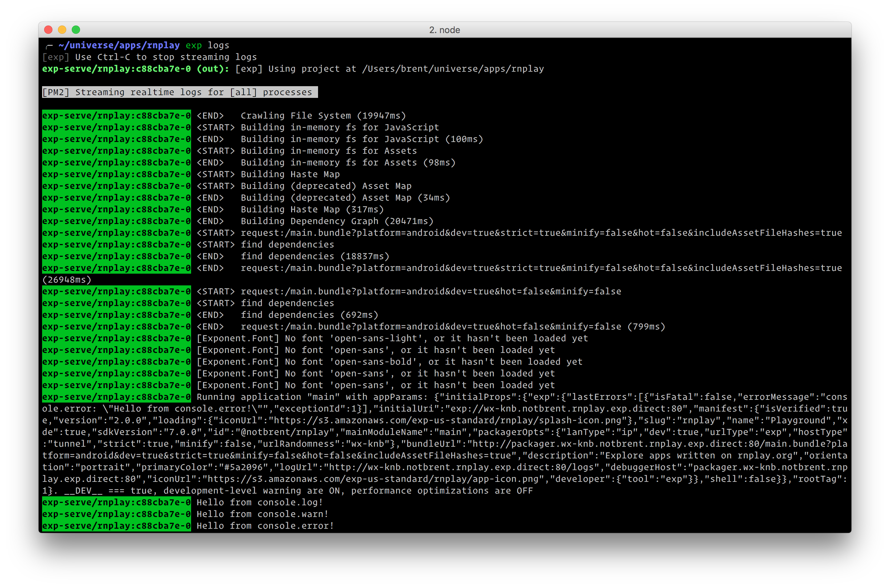Click the '2. node' window title
This screenshot has width=890, height=588.
coord(445,30)
